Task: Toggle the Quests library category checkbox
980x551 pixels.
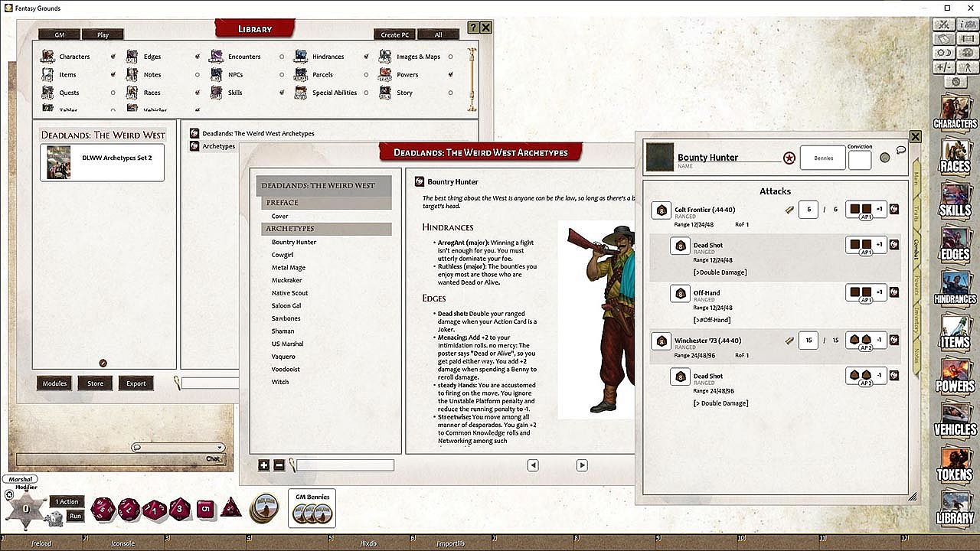Action: pos(113,93)
